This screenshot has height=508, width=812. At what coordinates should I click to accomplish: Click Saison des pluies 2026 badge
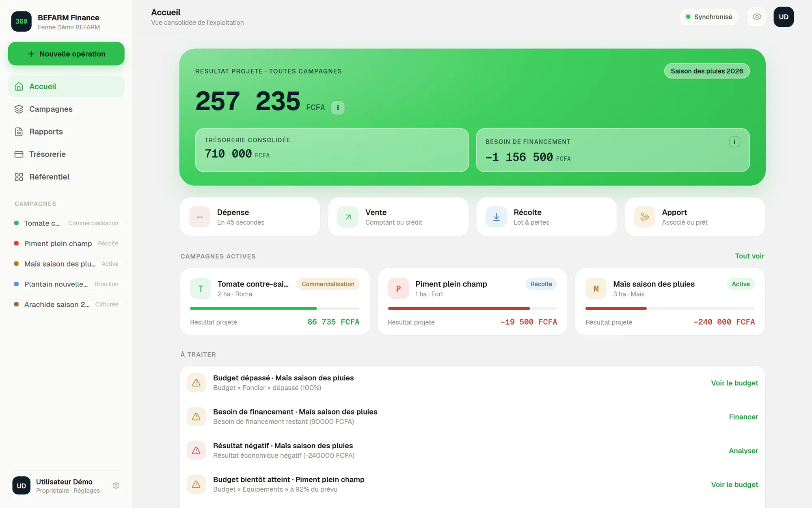pyautogui.click(x=707, y=71)
